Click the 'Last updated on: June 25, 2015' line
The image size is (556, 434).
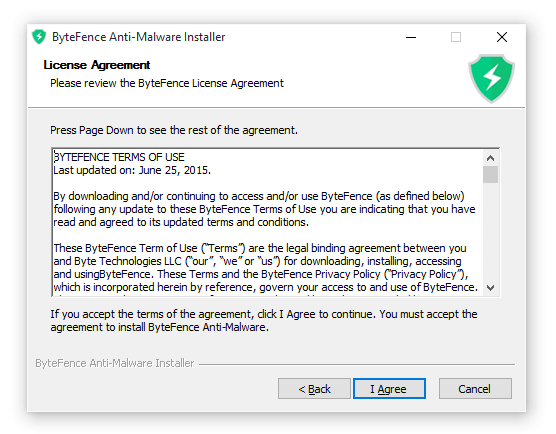132,170
